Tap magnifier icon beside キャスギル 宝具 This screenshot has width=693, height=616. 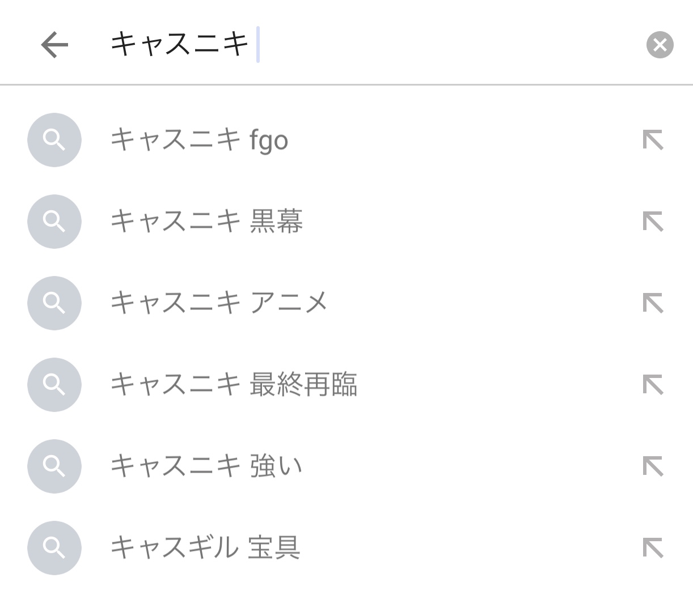coord(54,548)
